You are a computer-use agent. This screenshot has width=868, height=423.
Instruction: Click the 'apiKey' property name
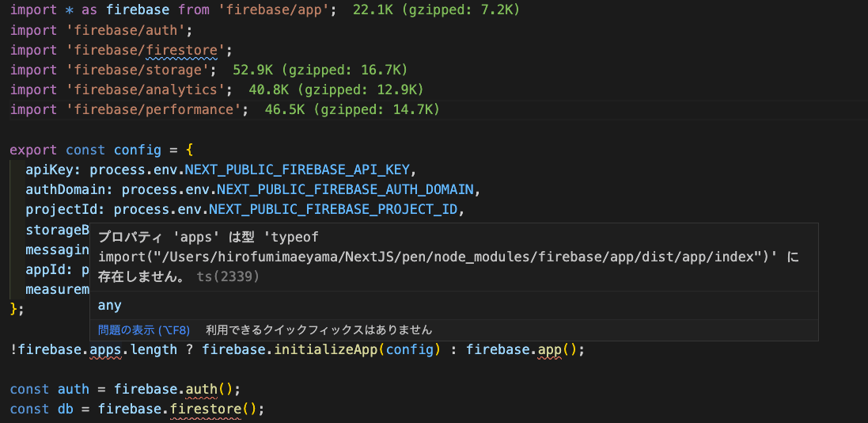pyautogui.click(x=50, y=170)
